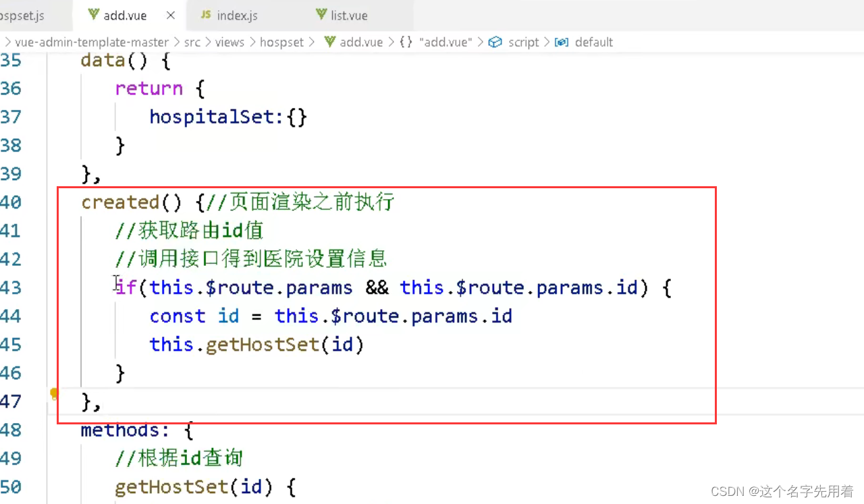864x504 pixels.
Task: Click this.getHostSet(id) call on line 45
Action: 256,345
